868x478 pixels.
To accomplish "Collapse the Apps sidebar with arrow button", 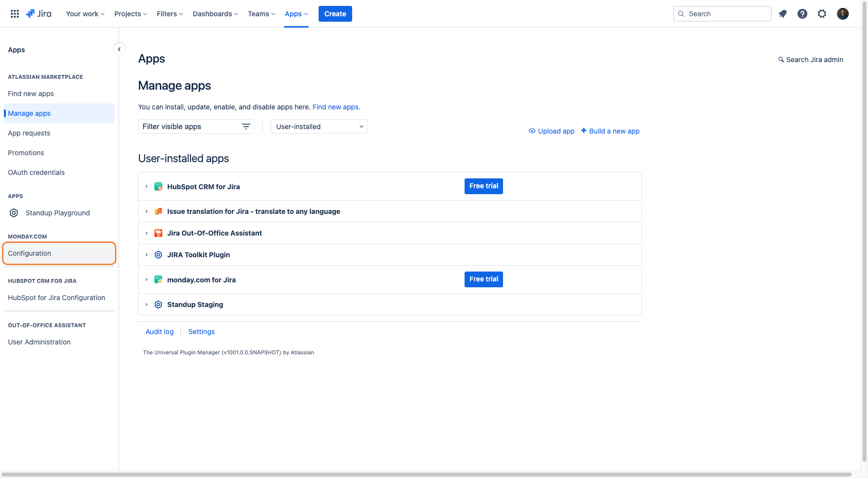I will click(x=119, y=49).
